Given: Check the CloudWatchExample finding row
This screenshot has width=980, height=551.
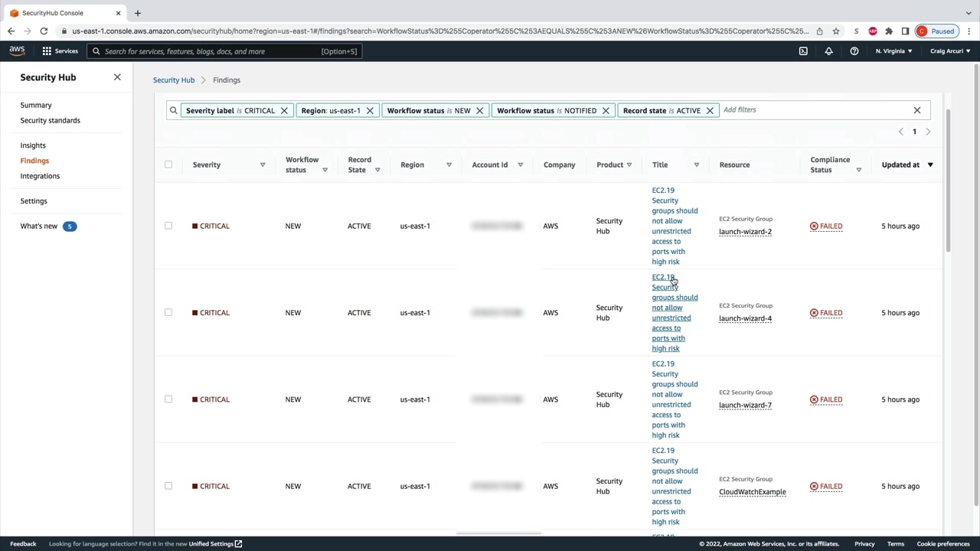Looking at the screenshot, I should pyautogui.click(x=168, y=486).
